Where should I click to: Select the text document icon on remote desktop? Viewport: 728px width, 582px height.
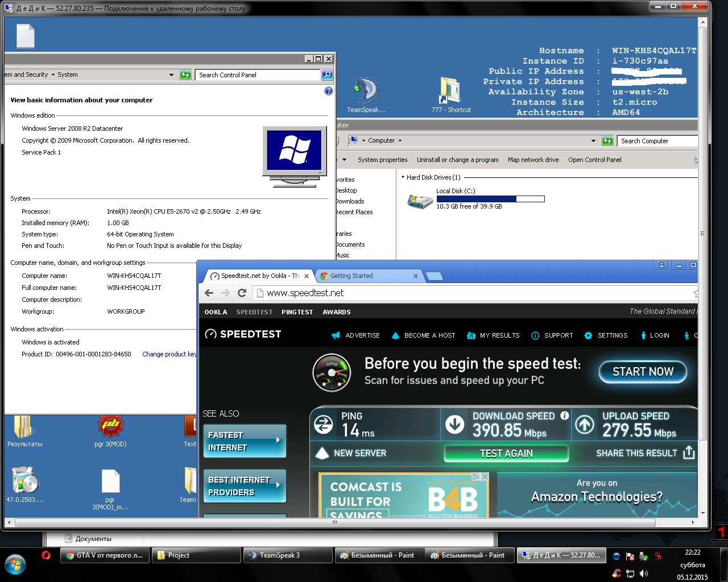[x=26, y=36]
